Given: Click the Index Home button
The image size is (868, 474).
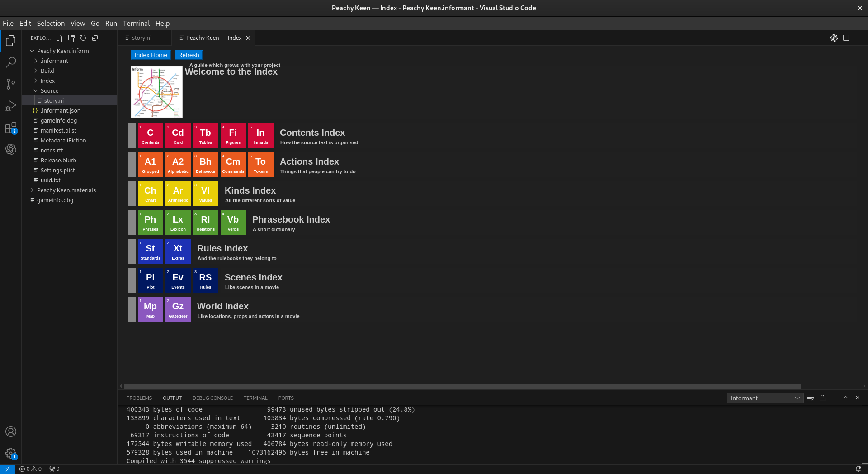Looking at the screenshot, I should (x=151, y=55).
